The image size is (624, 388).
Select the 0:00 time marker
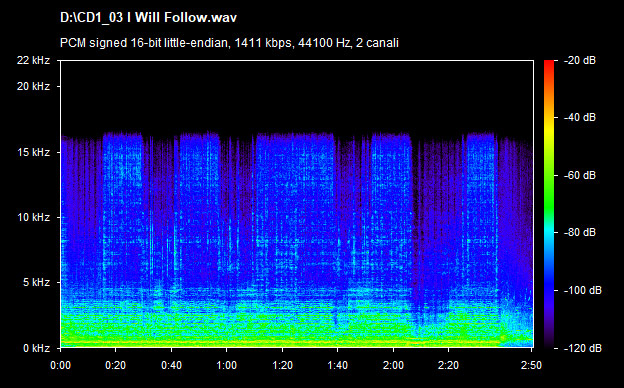pos(60,365)
